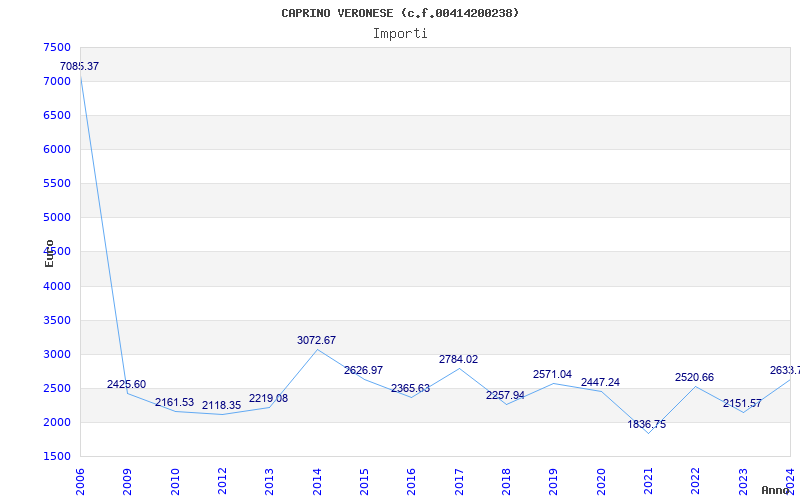This screenshot has width=800, height=500.
Task: Select data label 7085.37
Action: coord(80,66)
